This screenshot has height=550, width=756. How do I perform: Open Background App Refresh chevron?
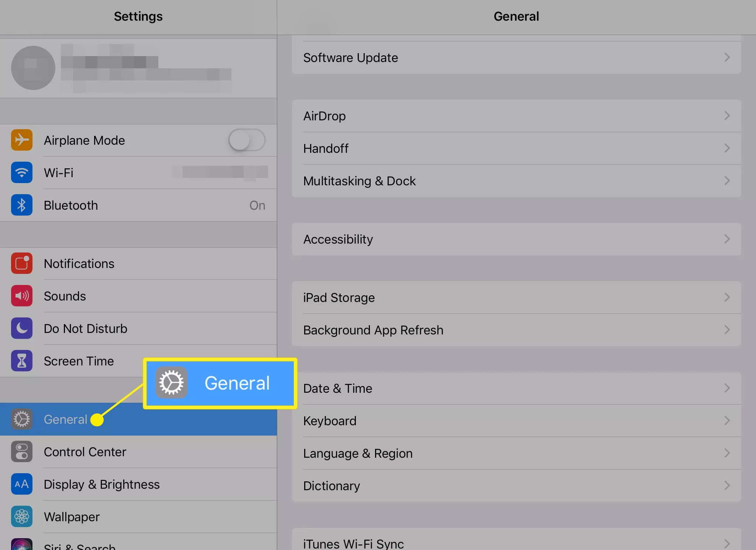click(727, 330)
